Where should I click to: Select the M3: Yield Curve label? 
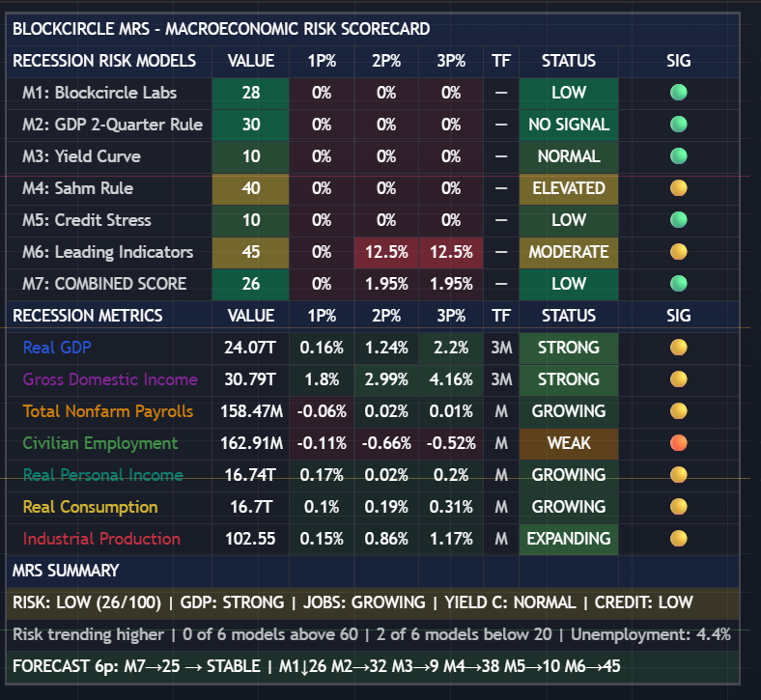[x=81, y=156]
